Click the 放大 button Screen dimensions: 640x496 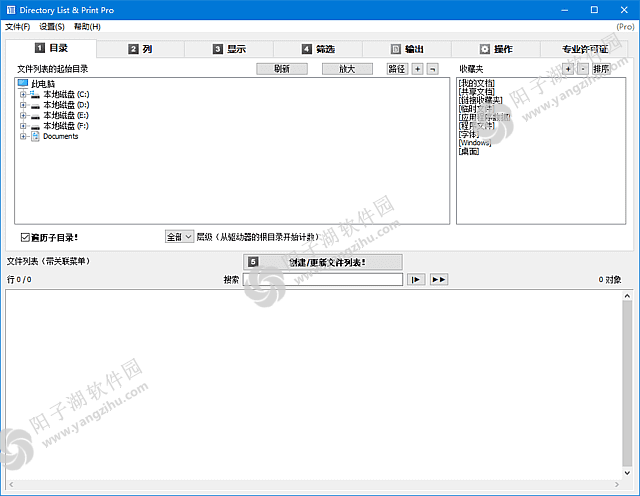347,69
